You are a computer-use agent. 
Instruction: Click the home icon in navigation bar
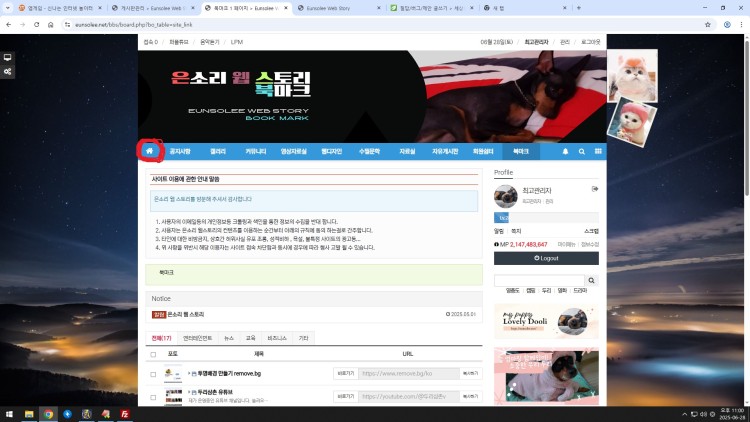pyautogui.click(x=149, y=151)
